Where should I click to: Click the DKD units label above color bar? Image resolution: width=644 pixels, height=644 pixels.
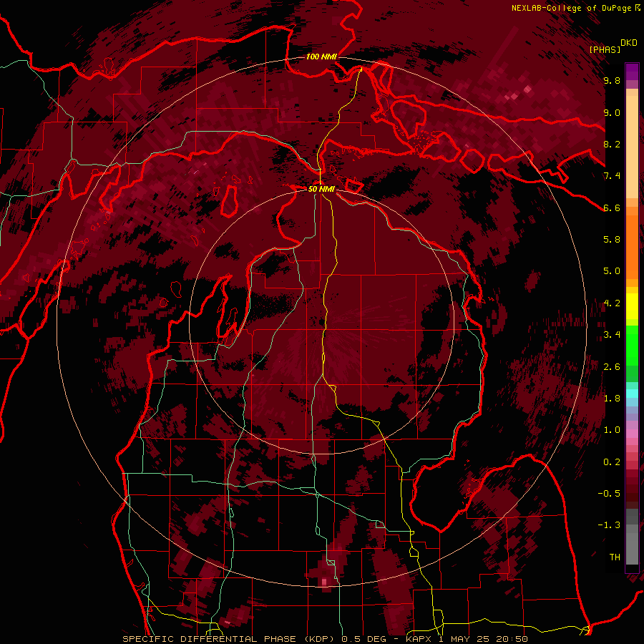629,43
